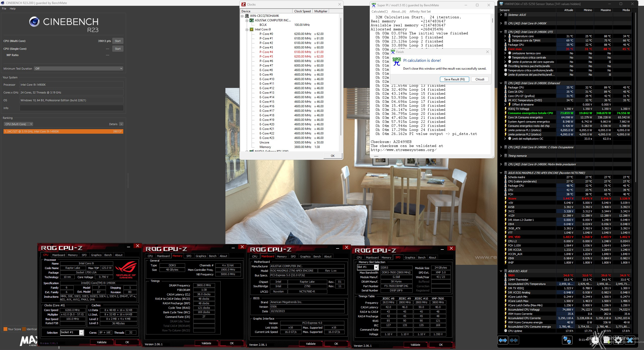
Task: Collapse CPU i9-14900K: DTS sensor group
Action: [x=501, y=32]
